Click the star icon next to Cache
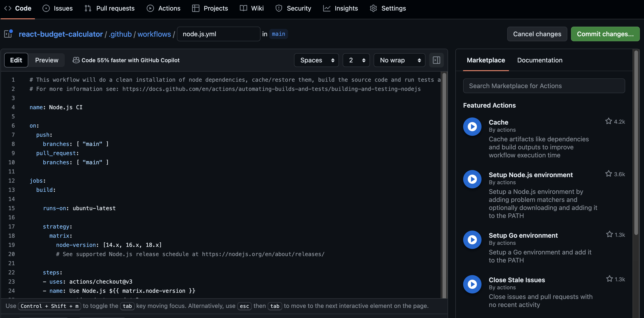 [x=608, y=121]
